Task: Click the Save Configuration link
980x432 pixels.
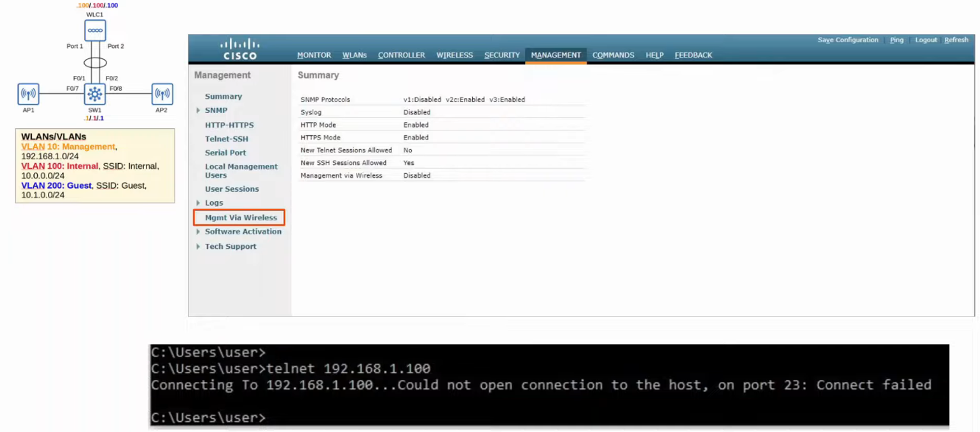Action: click(848, 40)
